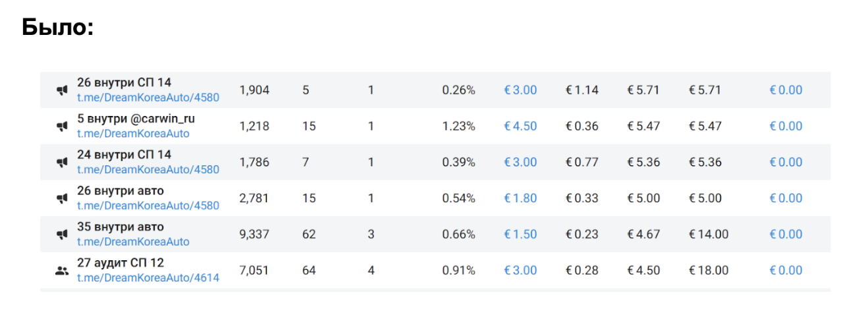Click the 9,337 views cell
The image size is (868, 311).
click(x=254, y=235)
